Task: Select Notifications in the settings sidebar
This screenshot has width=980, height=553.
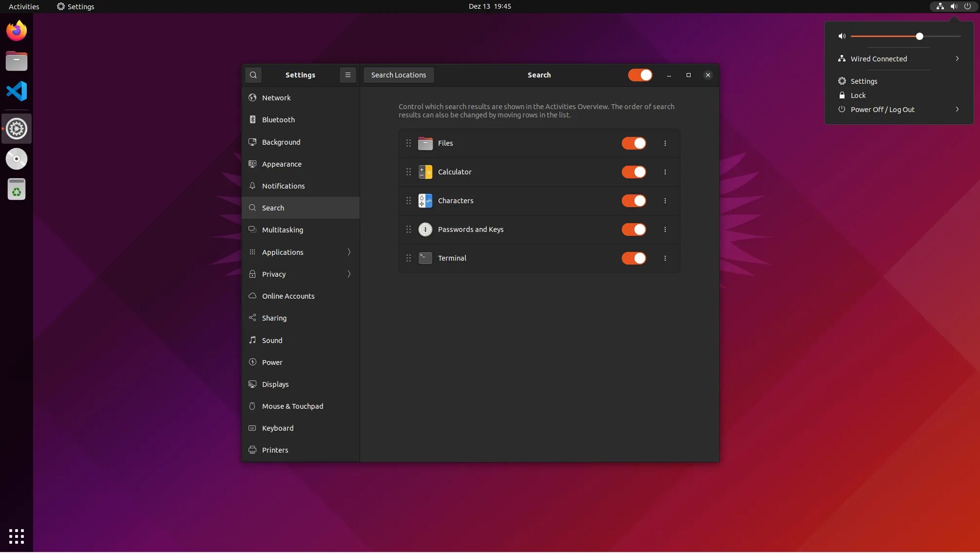Action: [283, 186]
